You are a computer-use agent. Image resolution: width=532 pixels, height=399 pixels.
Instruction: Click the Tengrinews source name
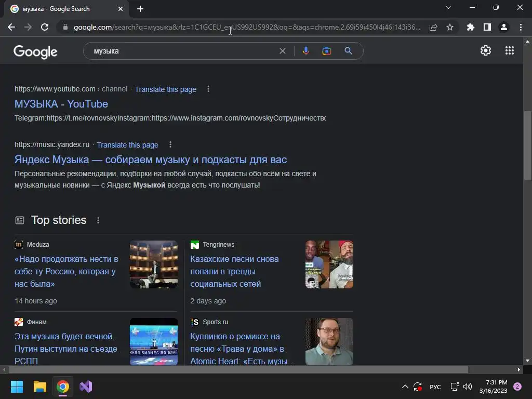click(x=219, y=245)
